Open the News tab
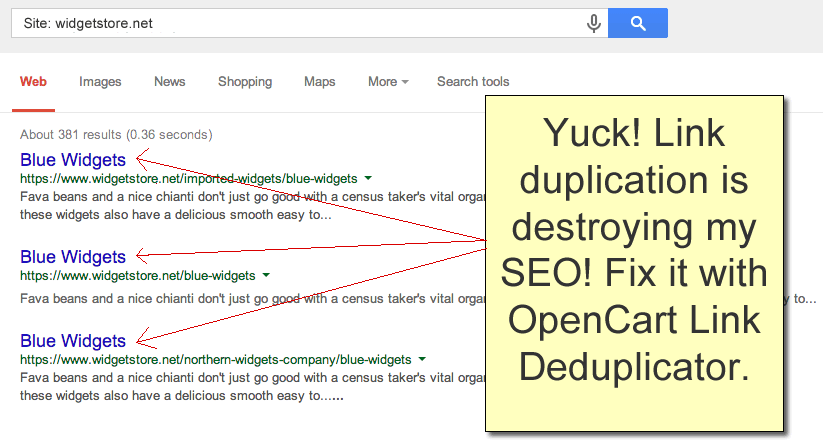This screenshot has height=440, width=823. coord(170,81)
